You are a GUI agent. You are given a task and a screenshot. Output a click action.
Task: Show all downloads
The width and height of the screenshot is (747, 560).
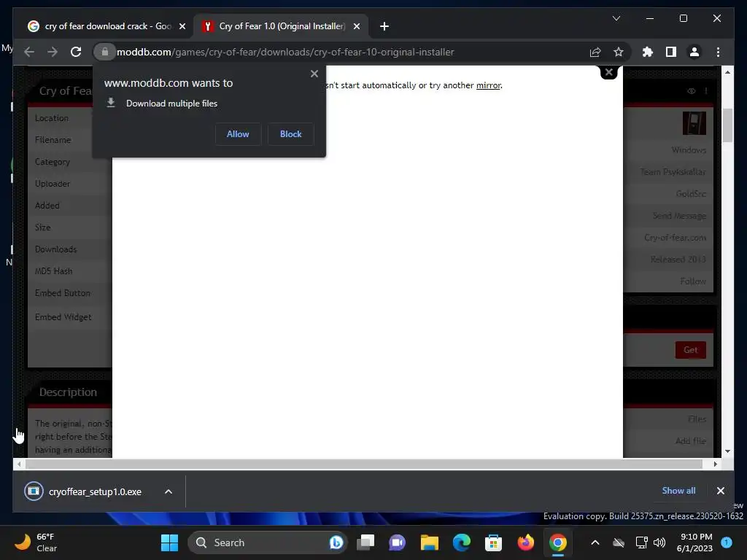click(678, 491)
